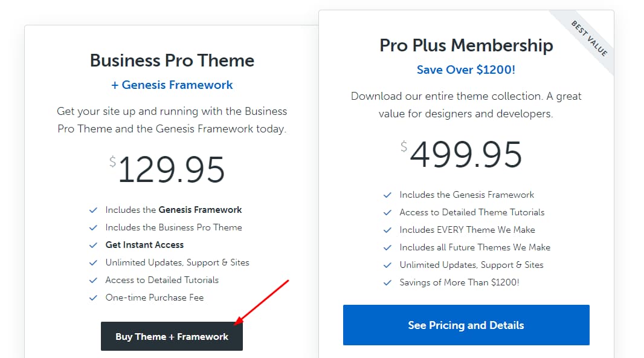The image size is (644, 358).
Task: Click the Pro Plus Membership title
Action: coord(466,45)
